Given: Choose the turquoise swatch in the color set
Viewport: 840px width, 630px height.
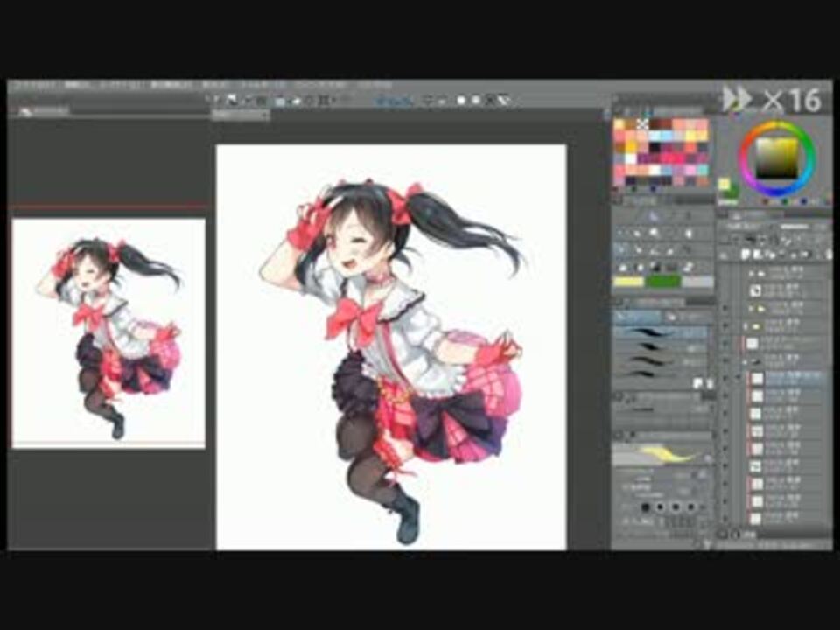Looking at the screenshot, I should point(702,171).
